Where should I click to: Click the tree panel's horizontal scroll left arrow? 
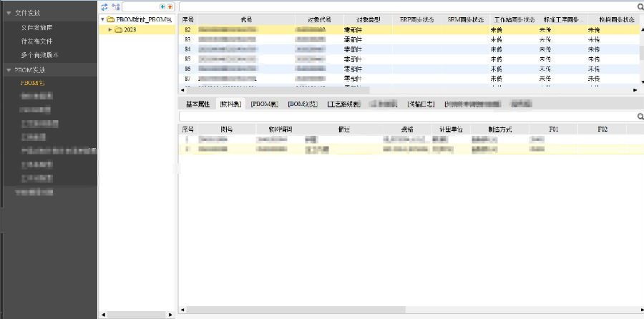[104, 315]
